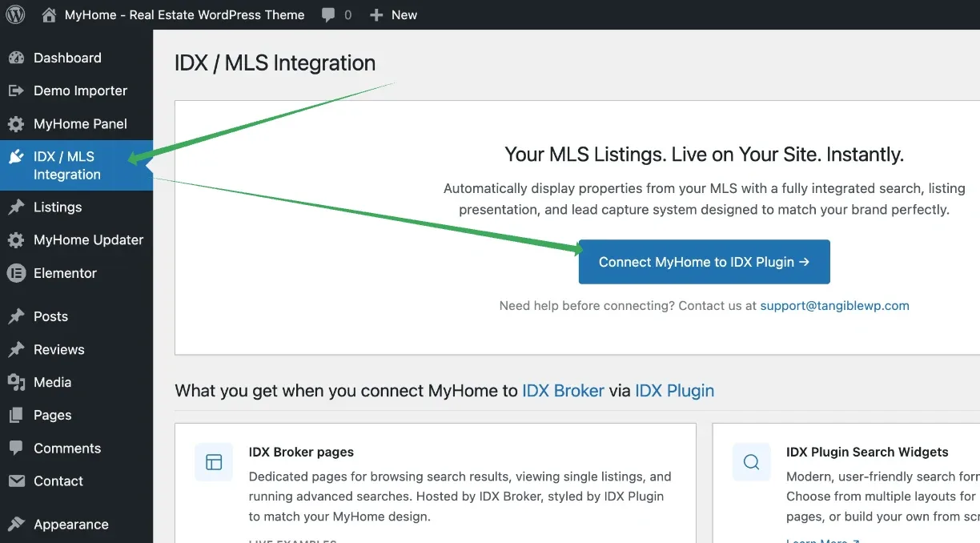Click the IDX Broker pages layout icon
The height and width of the screenshot is (543, 980).
(214, 462)
